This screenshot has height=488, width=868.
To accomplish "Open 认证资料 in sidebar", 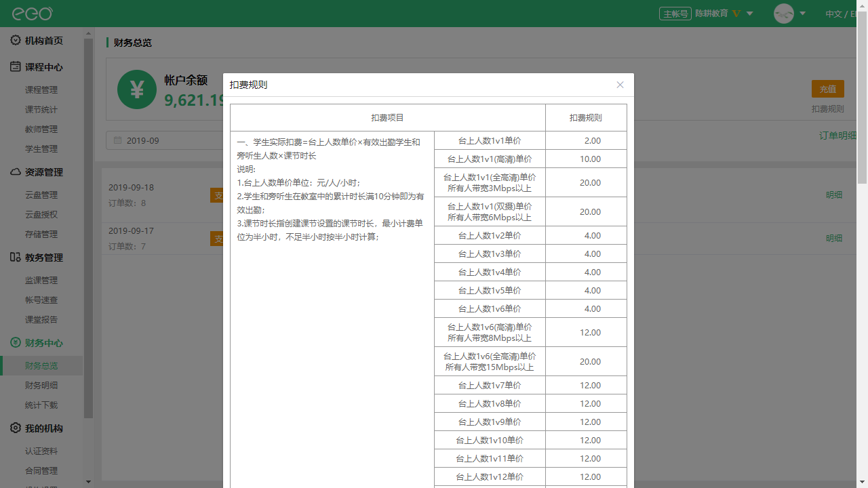I will coord(41,451).
